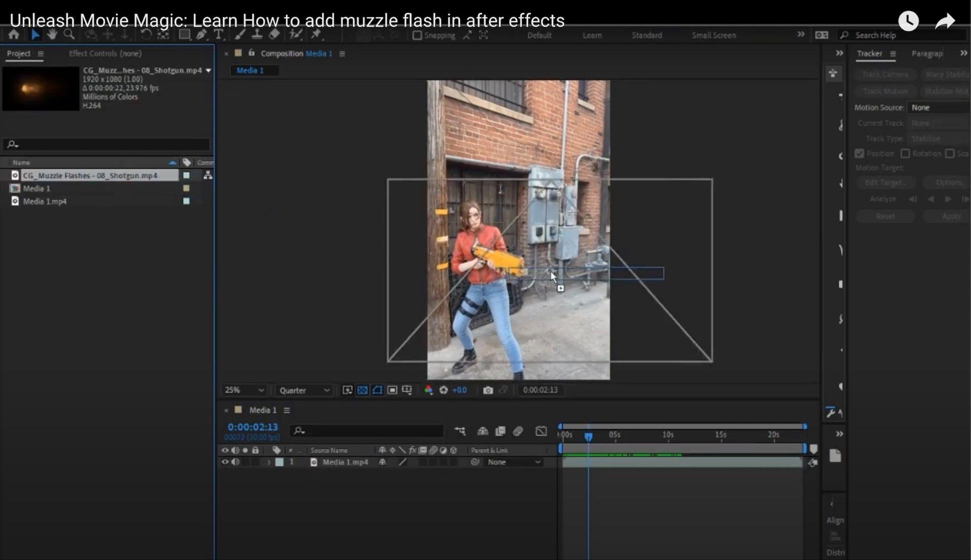Image resolution: width=971 pixels, height=560 pixels.
Task: Select the Type text tool
Action: pyautogui.click(x=219, y=34)
